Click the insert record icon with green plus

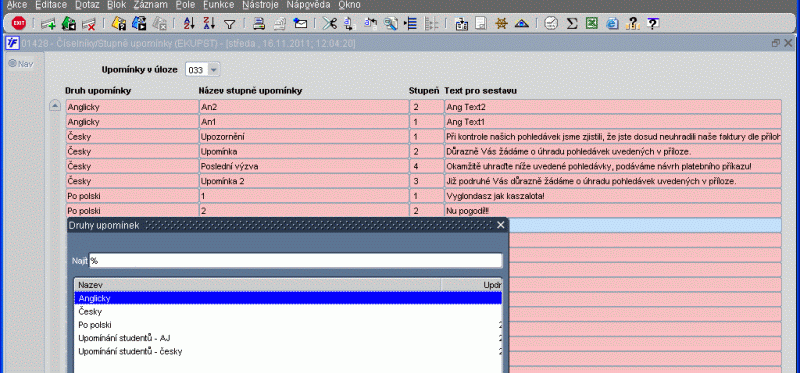tap(48, 23)
